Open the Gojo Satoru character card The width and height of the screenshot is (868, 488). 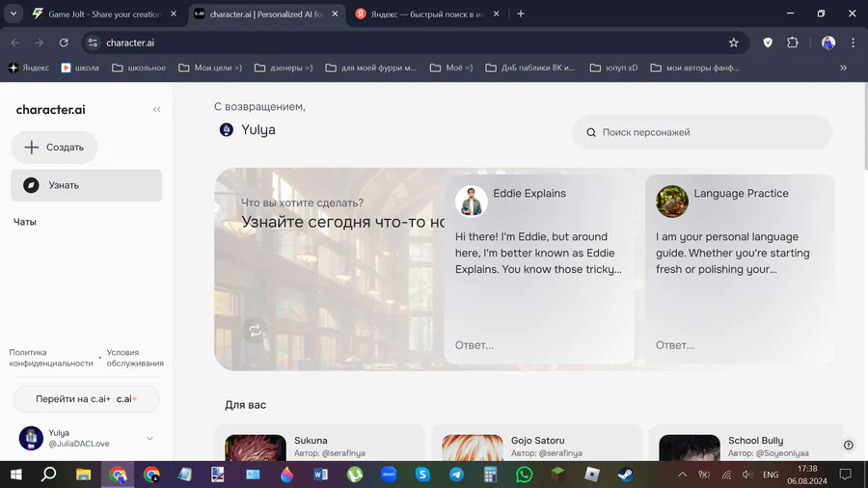(536, 444)
